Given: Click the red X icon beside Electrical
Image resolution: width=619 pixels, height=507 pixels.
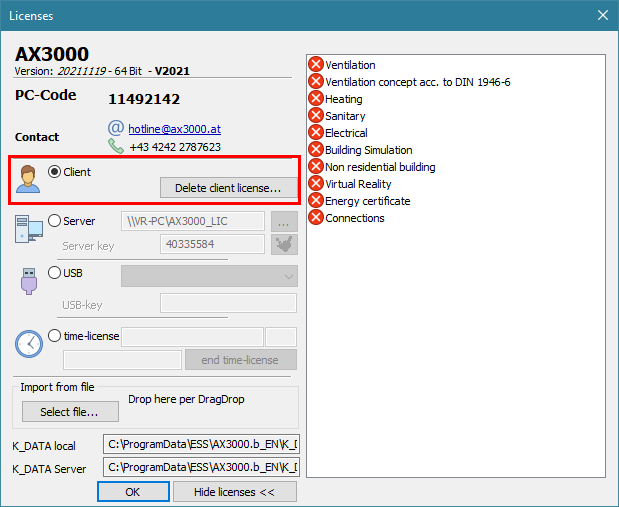Looking at the screenshot, I should pos(316,132).
